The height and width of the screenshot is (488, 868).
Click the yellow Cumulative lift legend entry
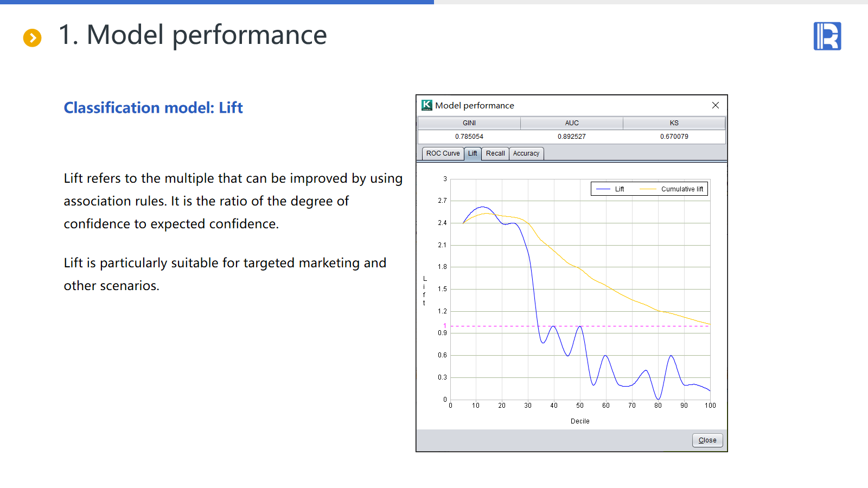tap(673, 189)
